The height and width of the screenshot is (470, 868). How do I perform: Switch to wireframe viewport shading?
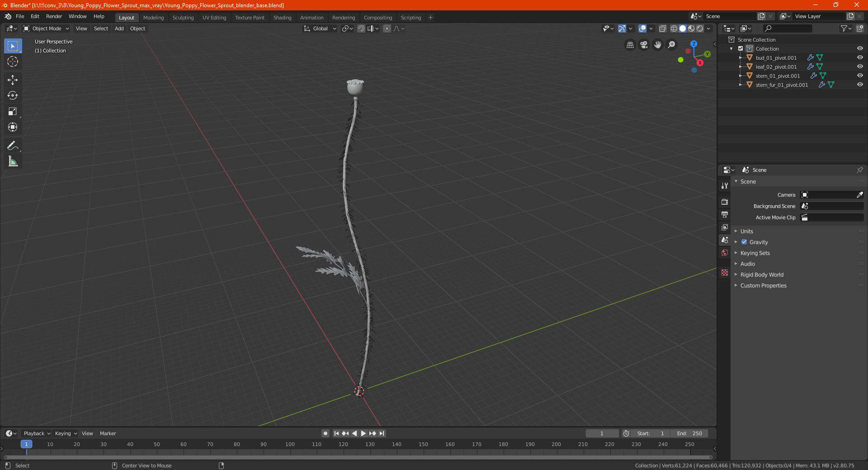click(x=674, y=28)
